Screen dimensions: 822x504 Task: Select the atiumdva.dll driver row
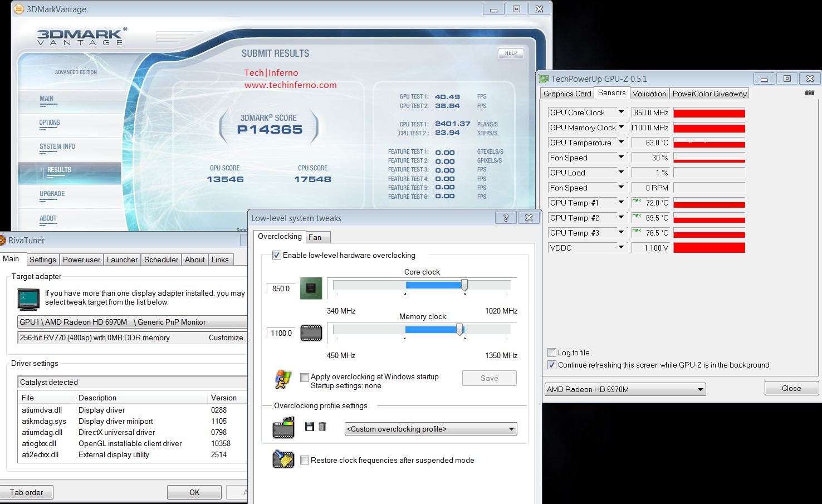[x=132, y=410]
